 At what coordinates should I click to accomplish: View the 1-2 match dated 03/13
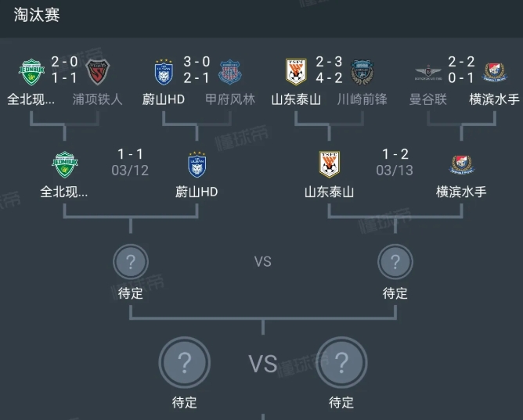[x=395, y=162]
